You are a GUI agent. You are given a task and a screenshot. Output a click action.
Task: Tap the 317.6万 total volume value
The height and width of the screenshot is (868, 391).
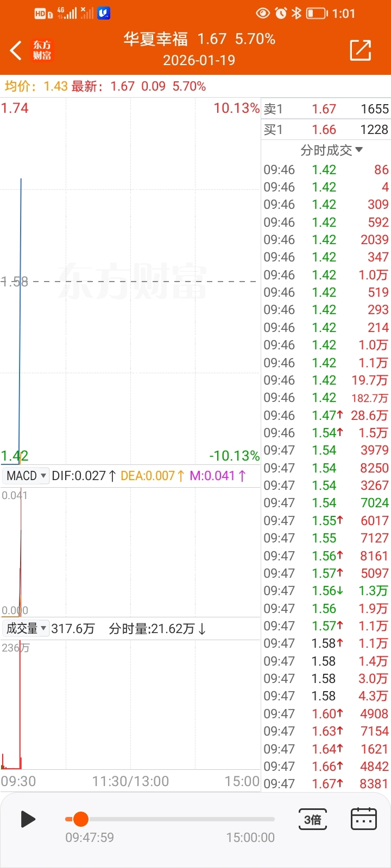click(73, 629)
